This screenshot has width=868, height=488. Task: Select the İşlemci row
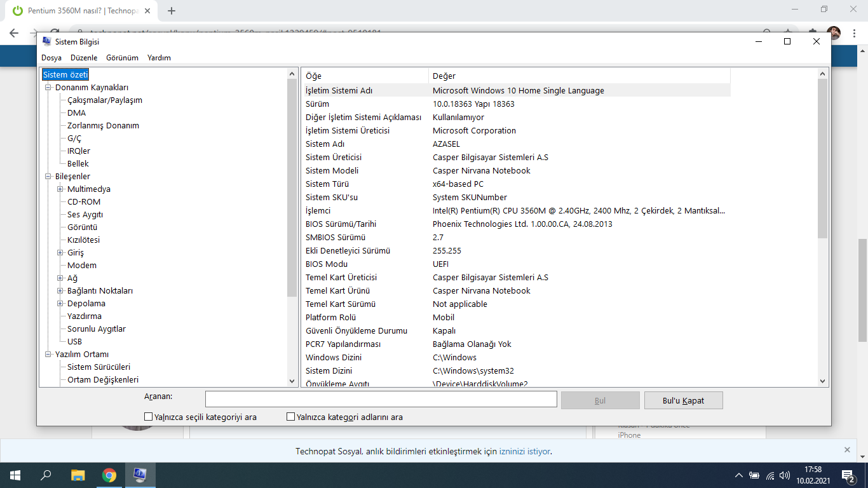point(516,210)
